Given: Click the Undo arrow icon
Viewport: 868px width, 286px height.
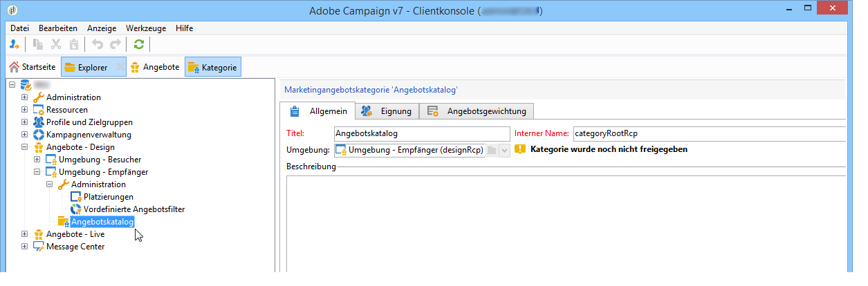Looking at the screenshot, I should (98, 45).
